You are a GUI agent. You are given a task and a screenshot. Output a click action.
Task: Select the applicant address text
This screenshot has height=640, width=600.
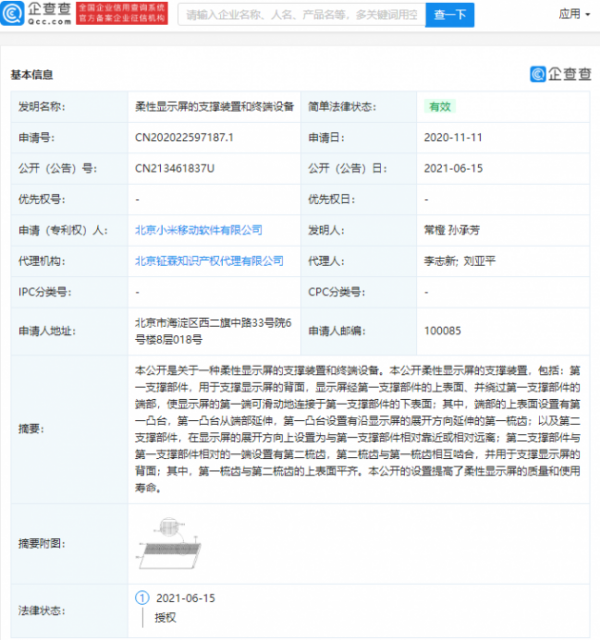[213, 331]
